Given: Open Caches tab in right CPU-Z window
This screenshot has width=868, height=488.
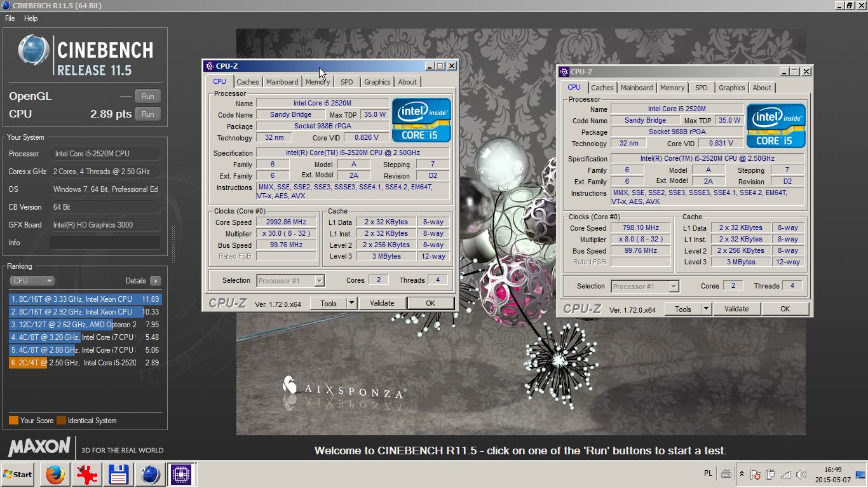Looking at the screenshot, I should (602, 88).
